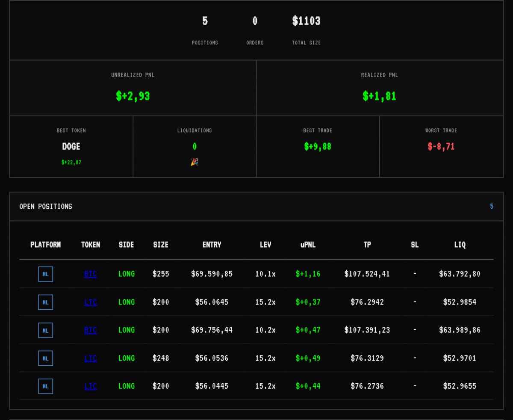Click LONG in the $56.0536 entry row
This screenshot has width=513, height=420.
[x=127, y=358]
